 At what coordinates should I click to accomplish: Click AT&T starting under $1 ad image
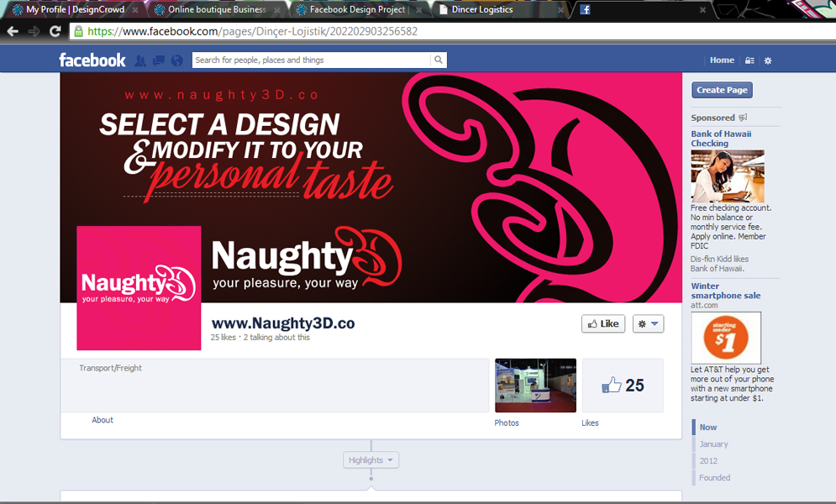tap(726, 338)
